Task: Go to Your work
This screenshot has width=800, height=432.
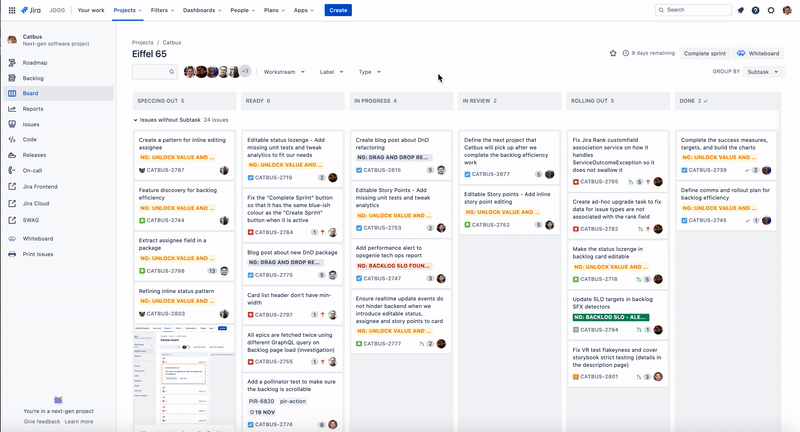Action: pos(91,10)
